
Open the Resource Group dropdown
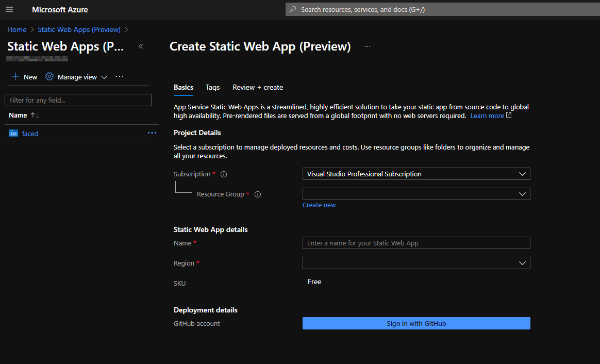click(x=416, y=194)
